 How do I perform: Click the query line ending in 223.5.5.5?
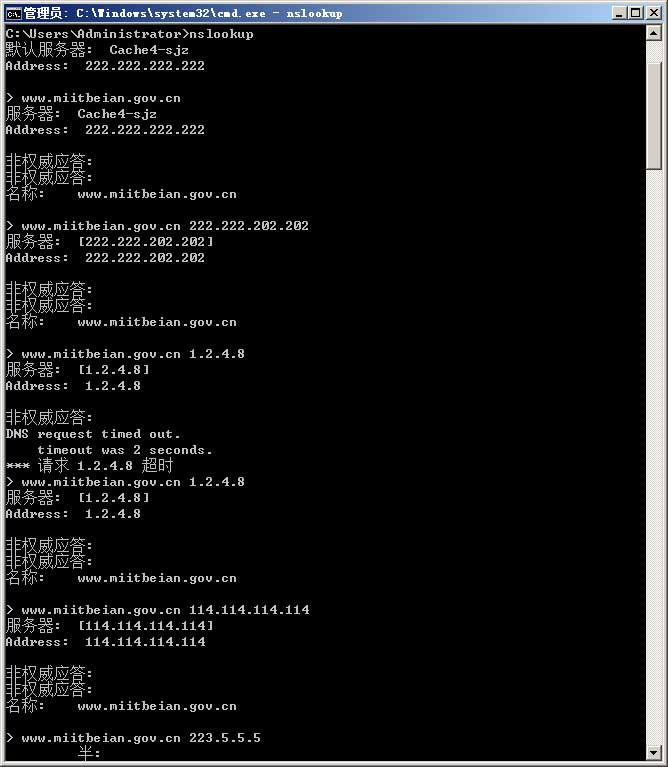[x=134, y=738]
